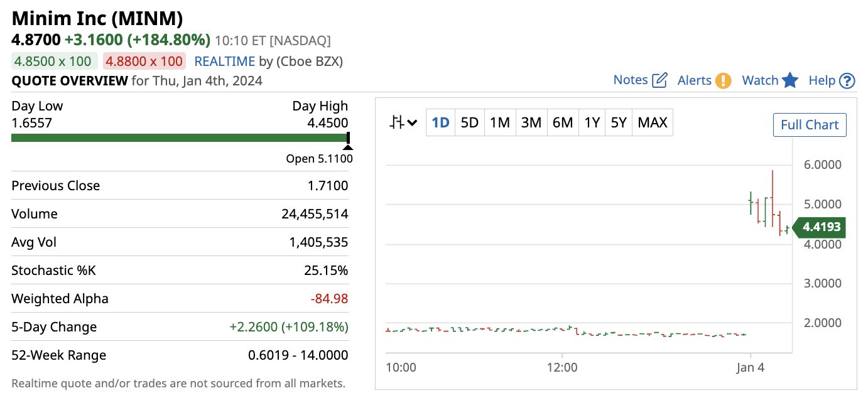
Task: Click the orange Alerts exclamation icon
Action: tap(724, 80)
